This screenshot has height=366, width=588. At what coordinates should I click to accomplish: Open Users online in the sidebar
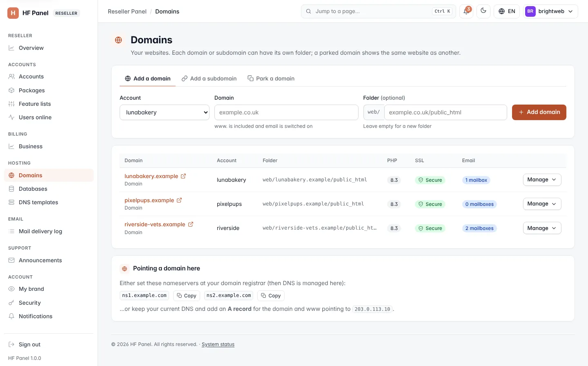tap(49, 117)
